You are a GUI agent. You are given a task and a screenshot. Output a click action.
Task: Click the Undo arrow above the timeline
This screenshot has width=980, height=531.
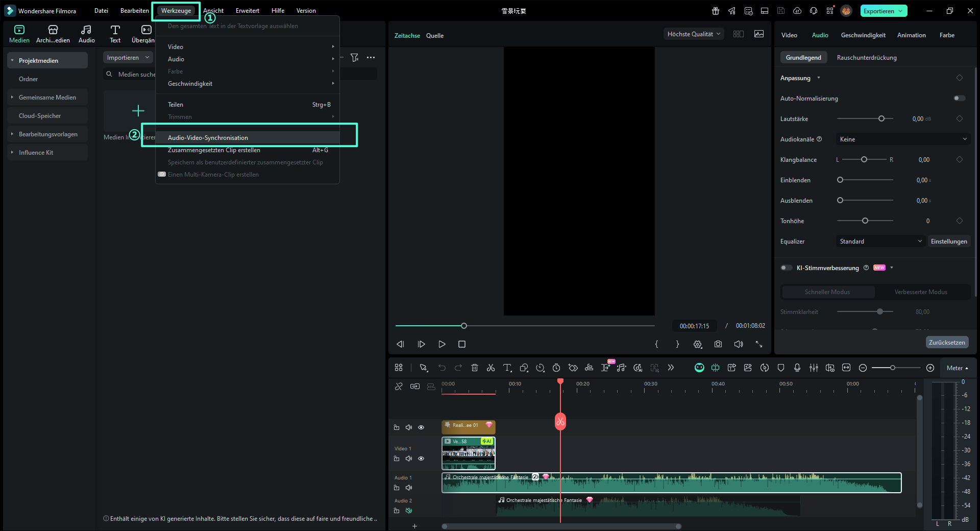442,368
